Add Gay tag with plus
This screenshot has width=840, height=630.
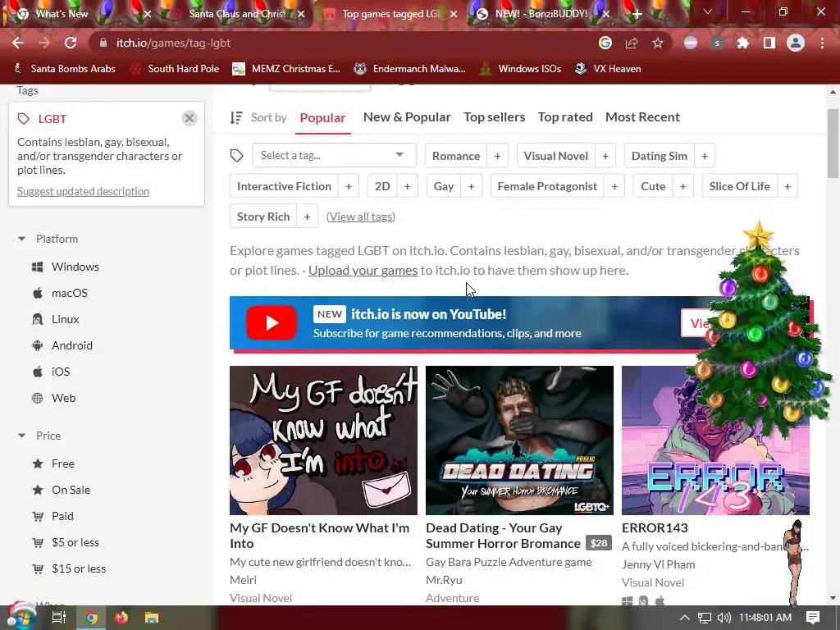coord(472,186)
